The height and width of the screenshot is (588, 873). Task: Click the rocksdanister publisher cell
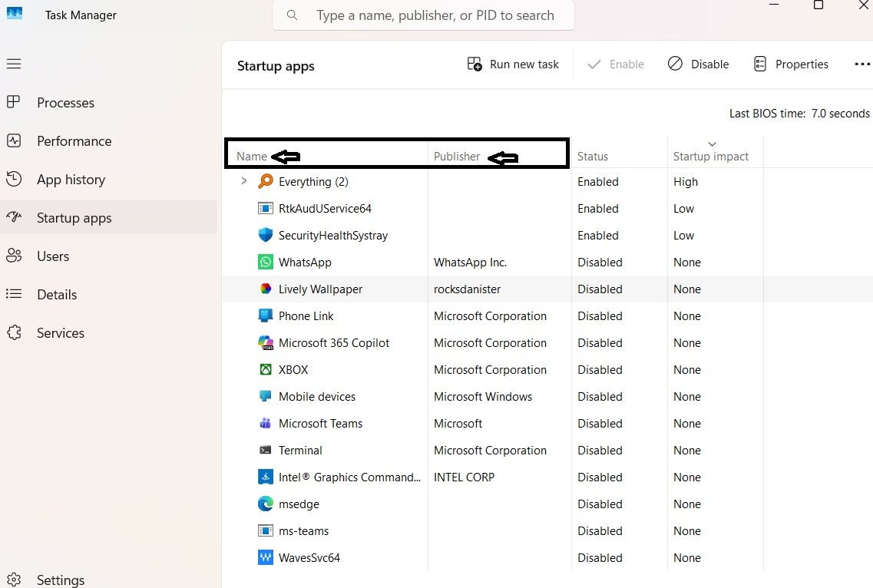[x=467, y=289]
